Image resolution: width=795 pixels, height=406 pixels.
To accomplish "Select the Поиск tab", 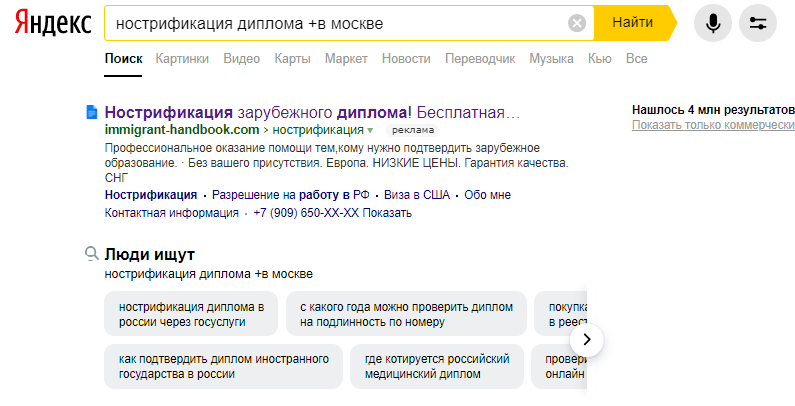I will 123,59.
